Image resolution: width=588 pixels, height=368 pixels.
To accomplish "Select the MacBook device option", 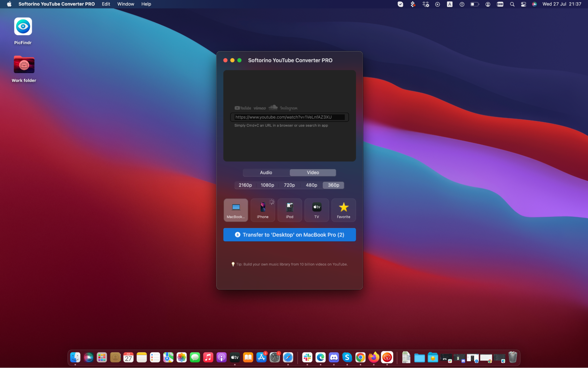I will coord(235,210).
